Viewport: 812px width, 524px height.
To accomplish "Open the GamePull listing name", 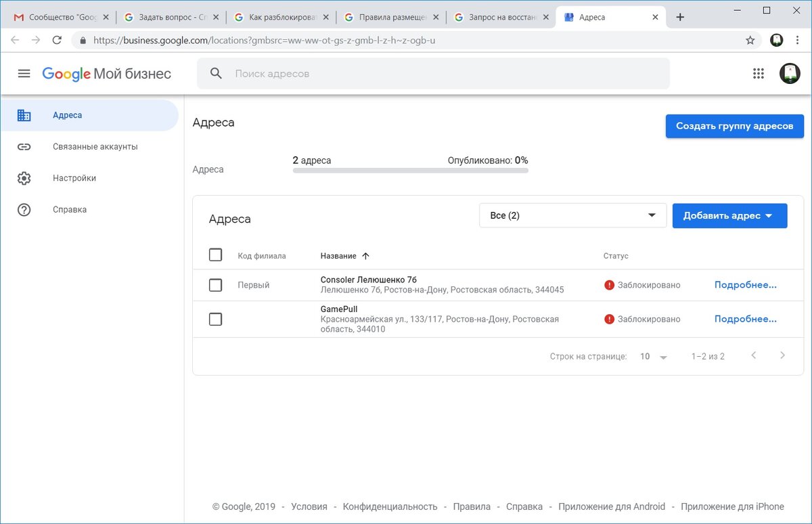I will click(339, 309).
